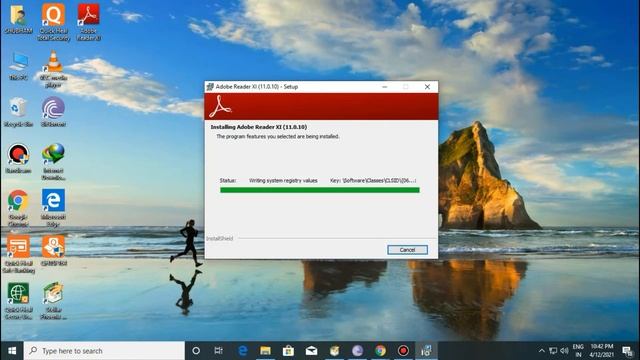Open network settings from the tray icon
The width and height of the screenshot is (640, 360).
[x=553, y=351]
